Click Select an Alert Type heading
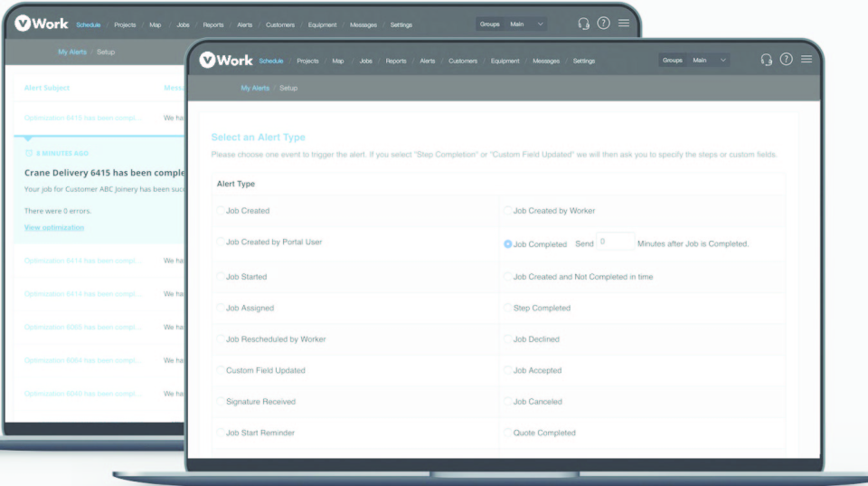Viewport: 868px width, 486px height. coord(258,137)
